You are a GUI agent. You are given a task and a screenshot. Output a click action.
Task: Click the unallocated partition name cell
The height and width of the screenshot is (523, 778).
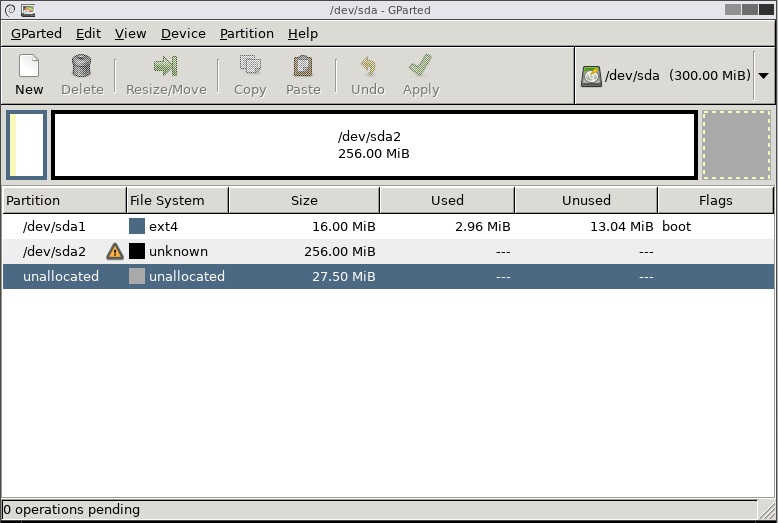(x=61, y=276)
